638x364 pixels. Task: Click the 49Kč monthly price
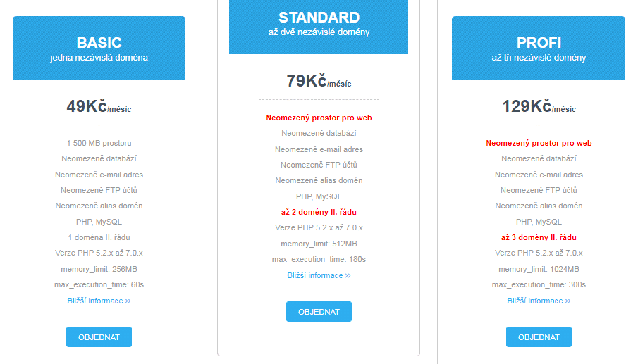[x=99, y=106]
